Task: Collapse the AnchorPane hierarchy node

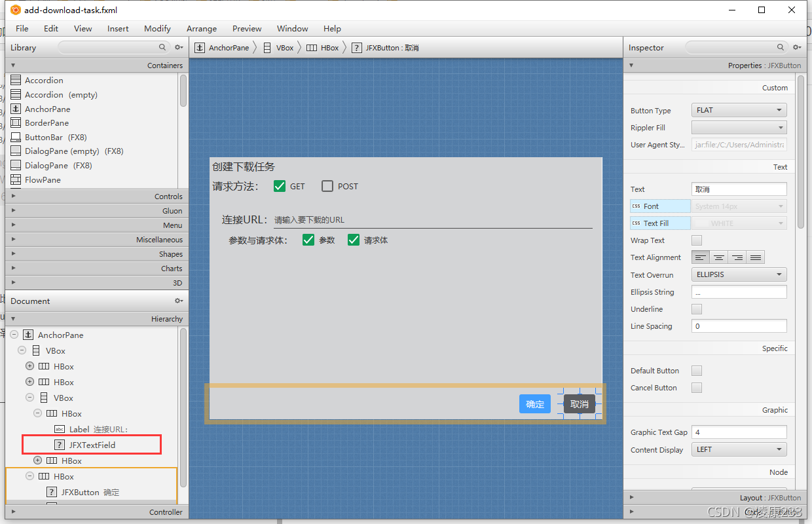Action: coord(14,335)
